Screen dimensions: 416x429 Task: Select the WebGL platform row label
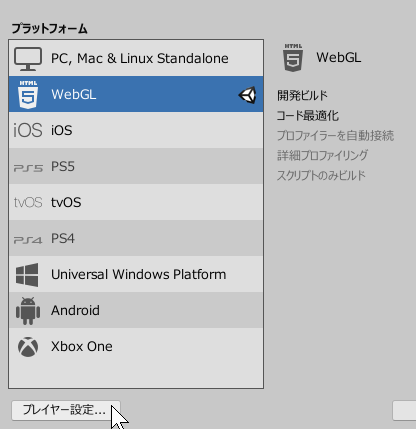(74, 94)
